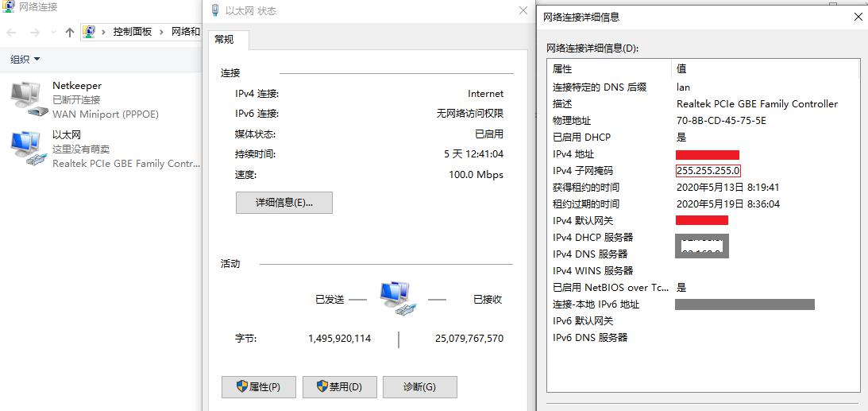Select the 已启用 DHCP row

(703, 137)
